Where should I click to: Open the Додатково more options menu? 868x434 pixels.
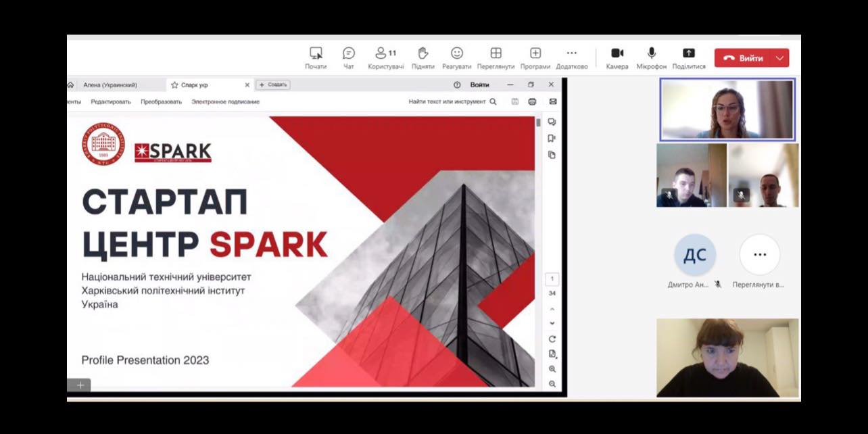[571, 53]
